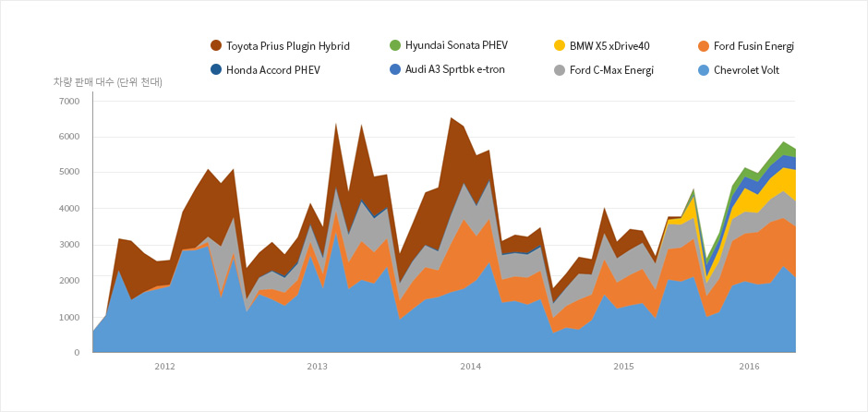The width and height of the screenshot is (868, 412).
Task: Toggle the Toyota Prius Plugin Hybrid text label
Action: pos(287,45)
